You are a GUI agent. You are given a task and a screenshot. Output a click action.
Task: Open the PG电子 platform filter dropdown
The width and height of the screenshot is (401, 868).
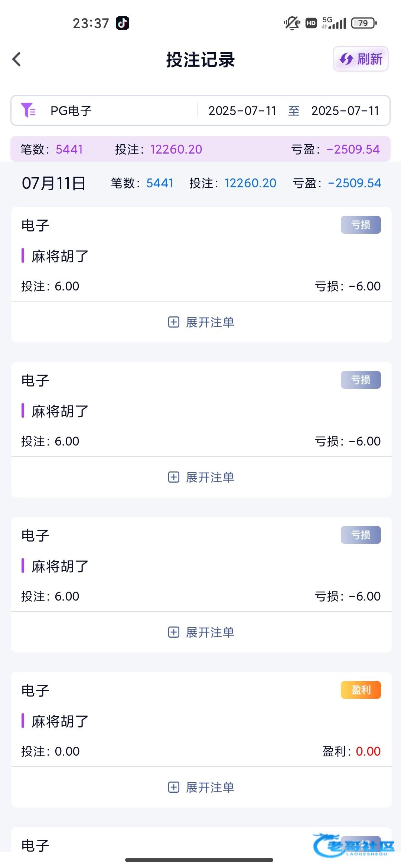[x=71, y=111]
